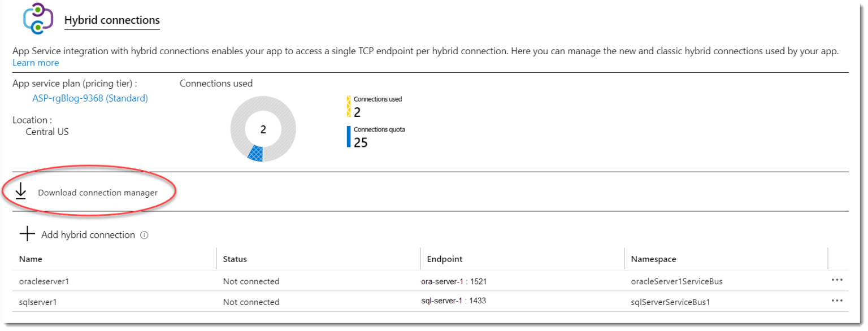Click the Endpoint column header
The image size is (868, 331).
(445, 259)
